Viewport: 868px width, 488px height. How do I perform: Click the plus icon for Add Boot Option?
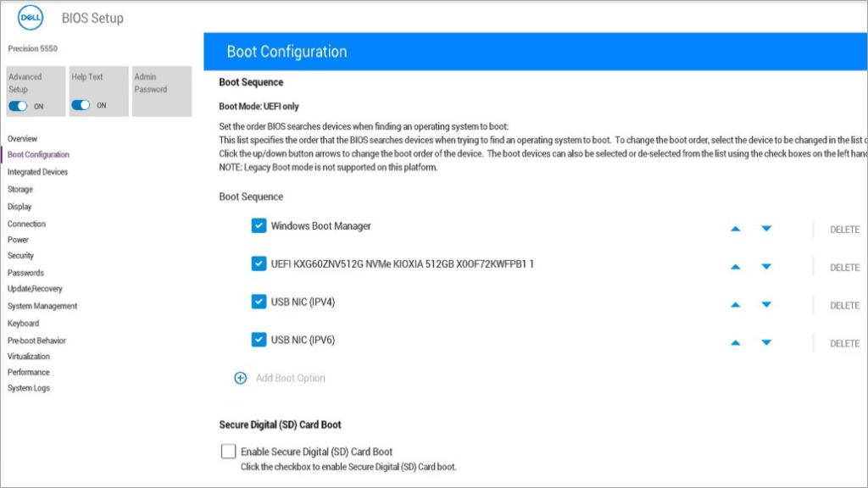(x=240, y=378)
